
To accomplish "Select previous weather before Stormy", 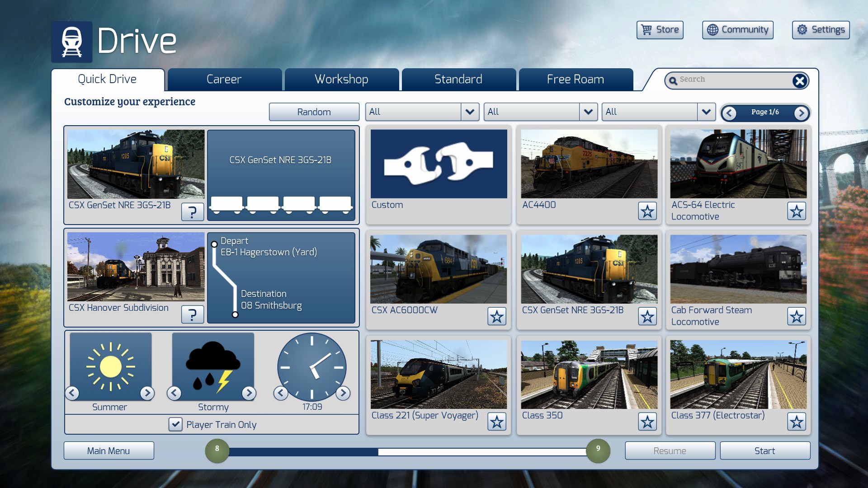I will (x=174, y=393).
